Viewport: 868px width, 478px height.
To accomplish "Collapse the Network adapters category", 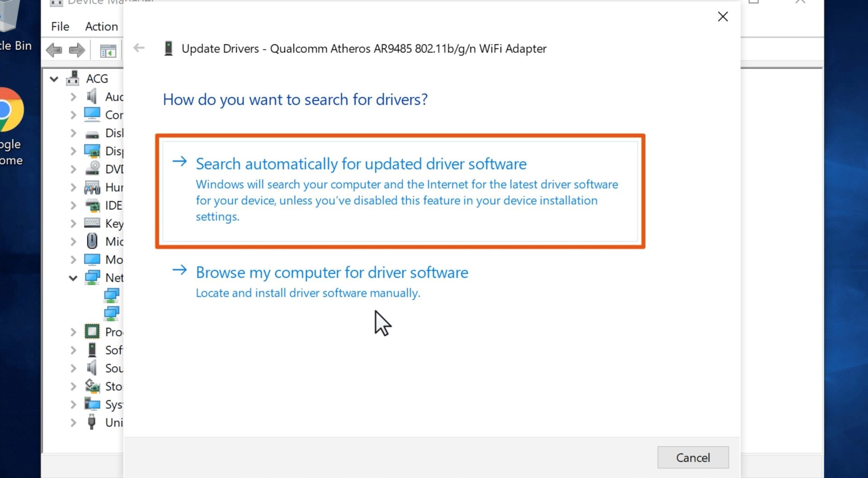I will (x=73, y=278).
